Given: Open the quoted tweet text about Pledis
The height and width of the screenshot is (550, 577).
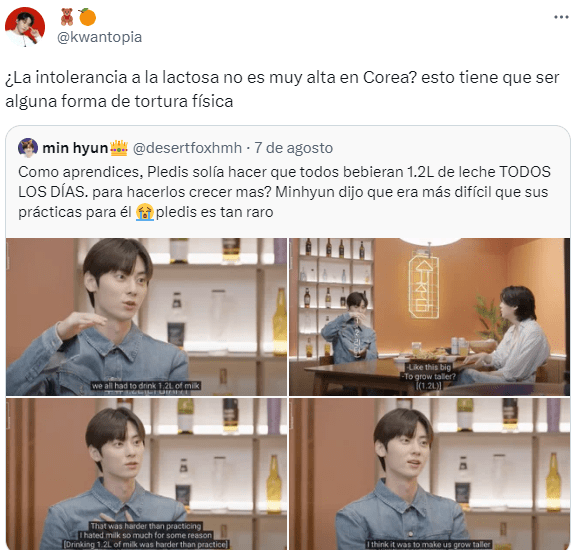Looking at the screenshot, I should [284, 192].
